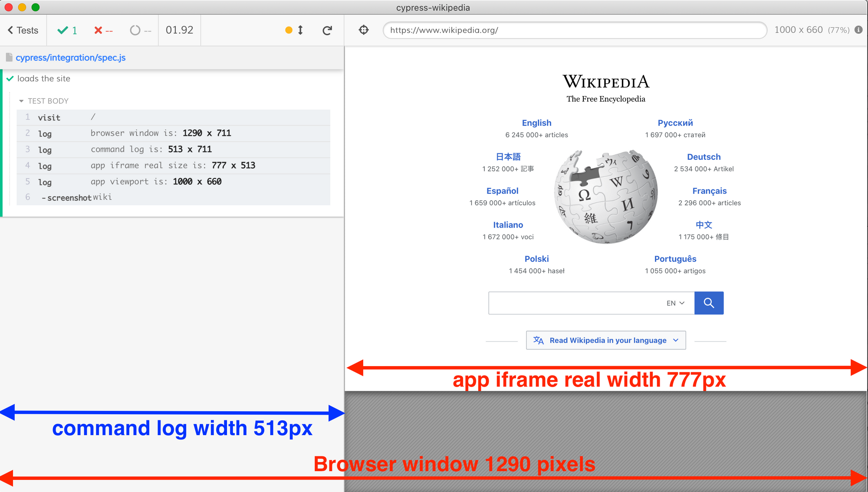Click the failed tests red X
The width and height of the screenshot is (868, 492).
coord(99,30)
